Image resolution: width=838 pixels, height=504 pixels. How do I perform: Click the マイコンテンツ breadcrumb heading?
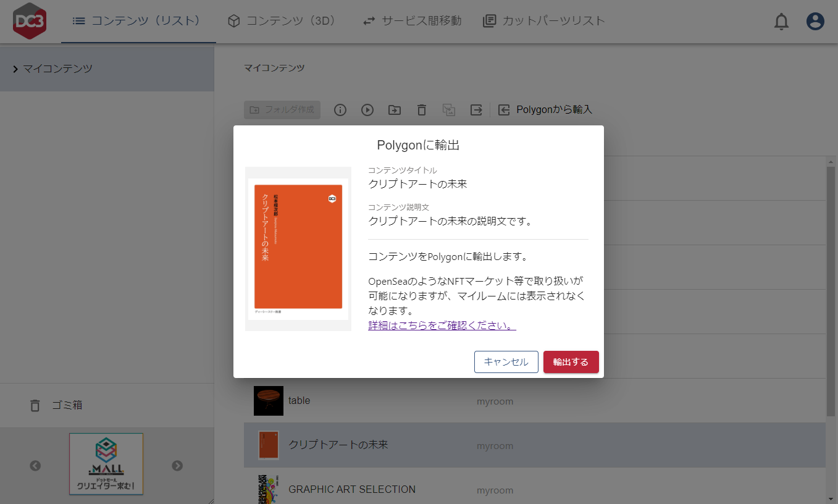tap(274, 68)
